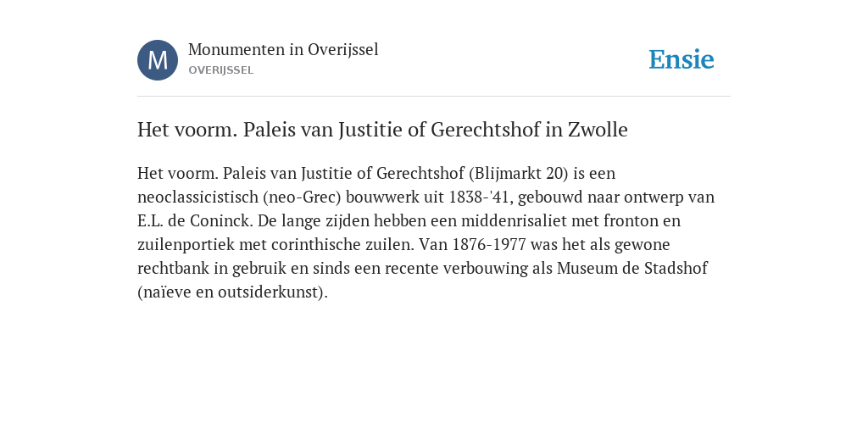The height and width of the screenshot is (434, 868).
Task: Open the Ensie logo link
Action: tap(682, 60)
